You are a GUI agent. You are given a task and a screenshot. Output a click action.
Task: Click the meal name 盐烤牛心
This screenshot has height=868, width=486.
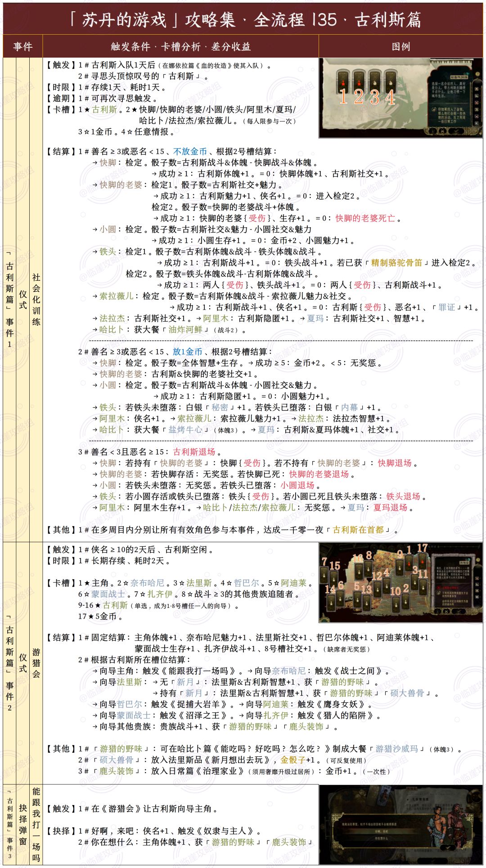[x=185, y=430]
